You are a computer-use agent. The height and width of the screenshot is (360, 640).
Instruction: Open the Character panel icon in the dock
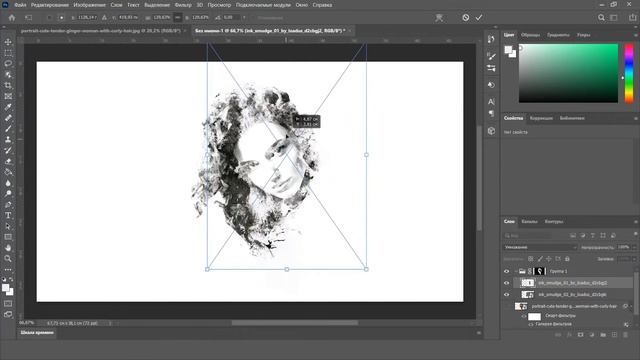491,102
